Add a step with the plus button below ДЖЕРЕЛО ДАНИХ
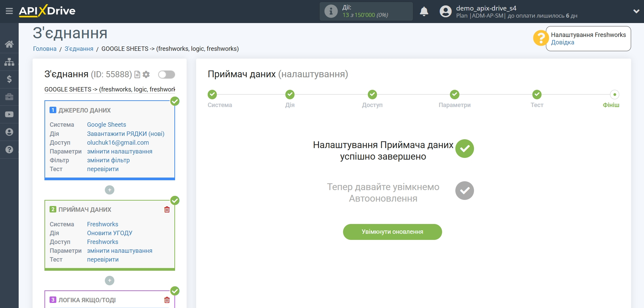Screen dimensions: 644x308 click(110, 190)
